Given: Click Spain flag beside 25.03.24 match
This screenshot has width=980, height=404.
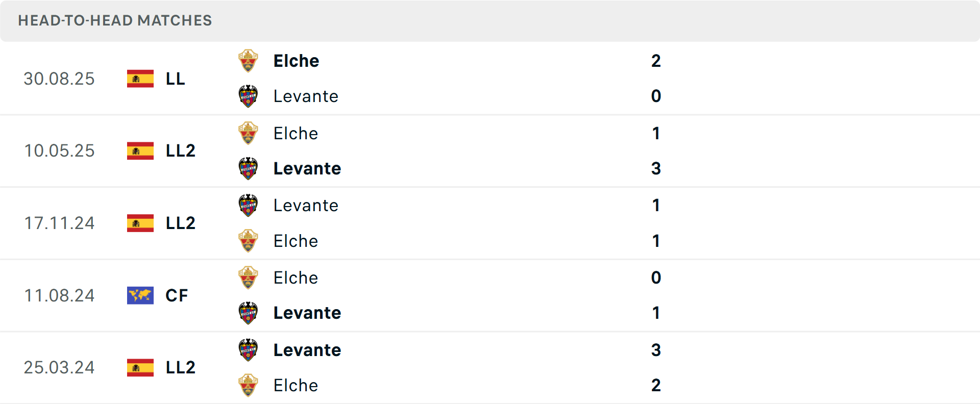Looking at the screenshot, I should pos(140,367).
